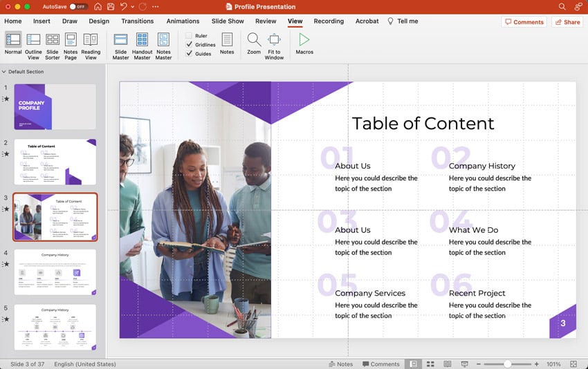Enable the Ruler checkbox
Screen dimensions: 588x369
[x=190, y=36]
